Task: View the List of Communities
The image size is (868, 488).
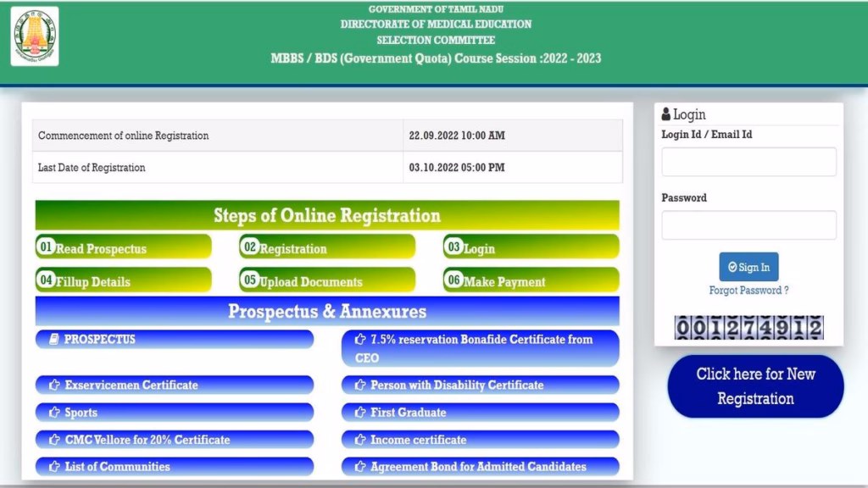Action: pyautogui.click(x=175, y=467)
